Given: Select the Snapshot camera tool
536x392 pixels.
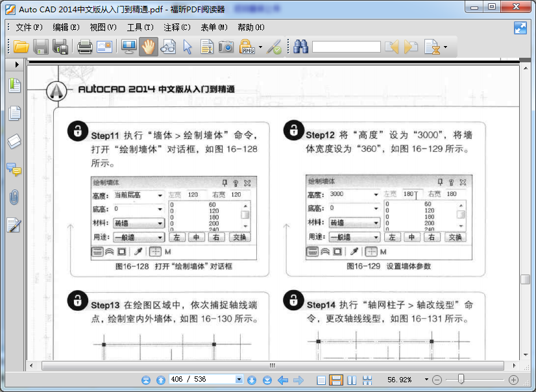Looking at the screenshot, I should tap(226, 47).
